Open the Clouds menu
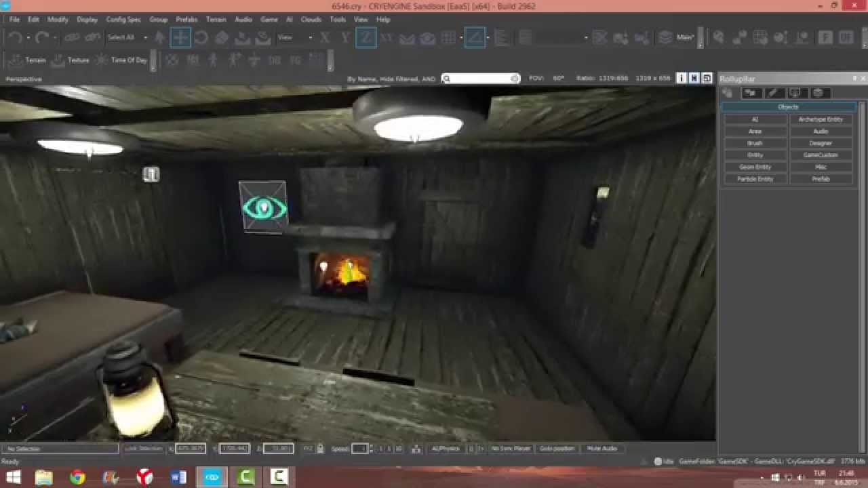868x488 pixels. (311, 20)
